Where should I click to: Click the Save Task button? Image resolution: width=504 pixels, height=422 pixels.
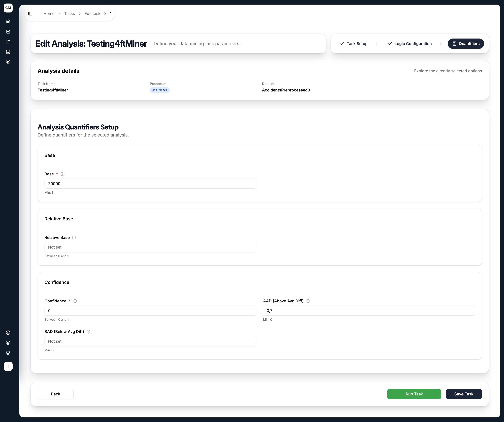click(464, 394)
